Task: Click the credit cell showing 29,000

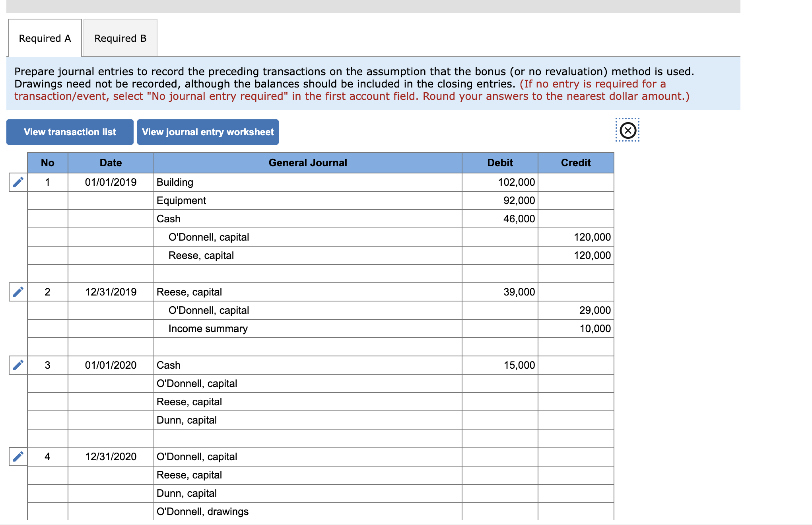Action: coord(575,310)
